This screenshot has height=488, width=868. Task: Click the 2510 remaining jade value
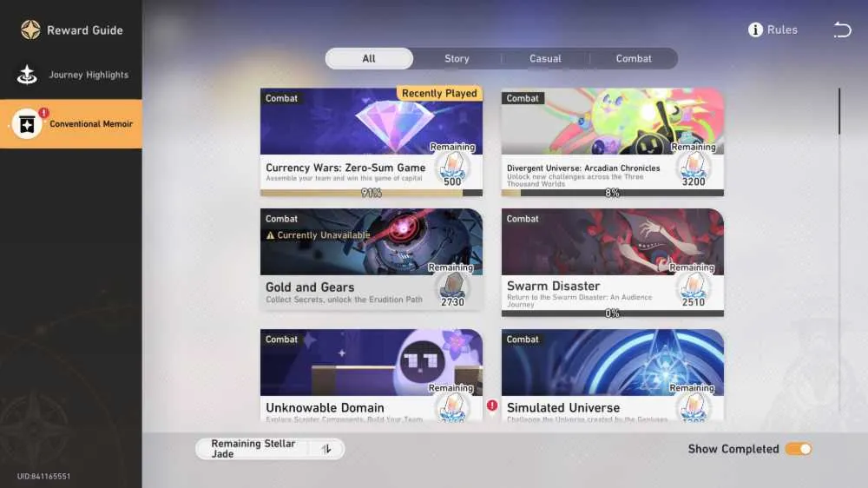693,302
